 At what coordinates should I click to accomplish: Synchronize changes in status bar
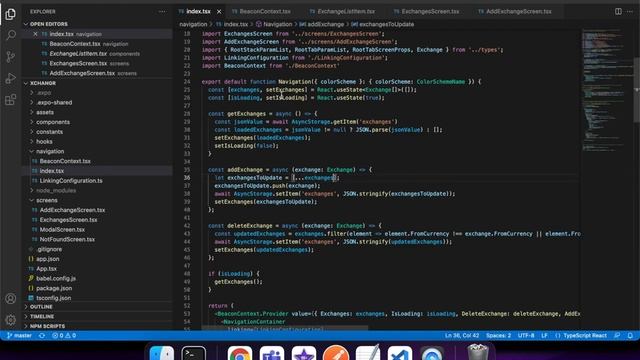(x=42, y=336)
